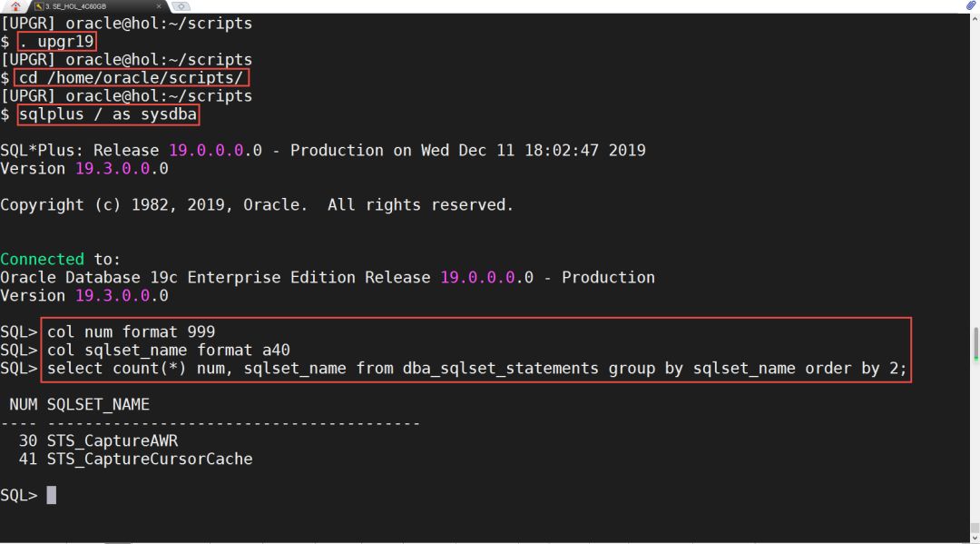Select the STS_CaptureAWR result row
Viewport: 980px width, 544px height.
(x=113, y=441)
